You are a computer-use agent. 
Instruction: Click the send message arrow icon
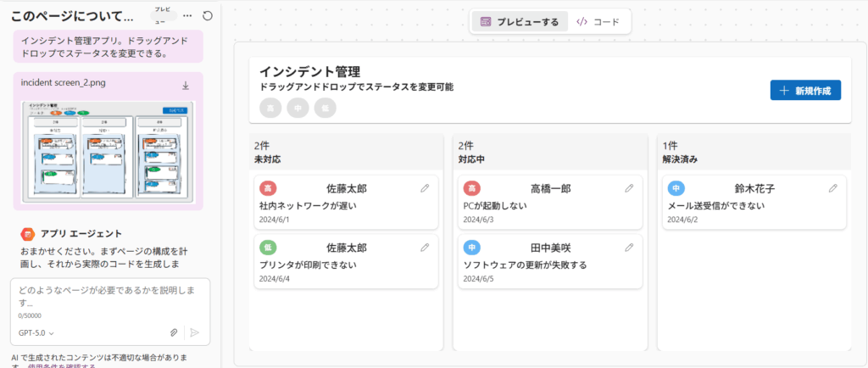(x=194, y=333)
